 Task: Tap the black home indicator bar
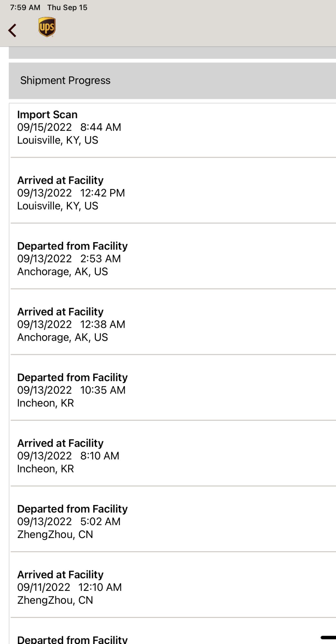(328, 637)
